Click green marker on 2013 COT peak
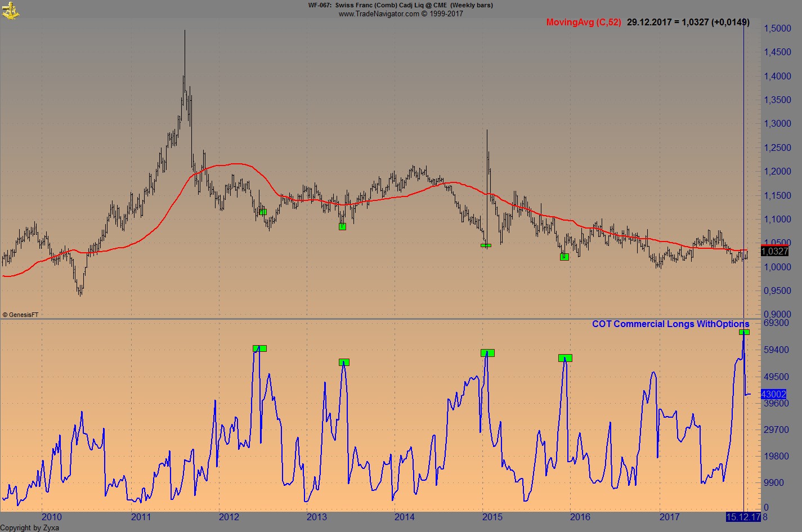 pyautogui.click(x=344, y=363)
